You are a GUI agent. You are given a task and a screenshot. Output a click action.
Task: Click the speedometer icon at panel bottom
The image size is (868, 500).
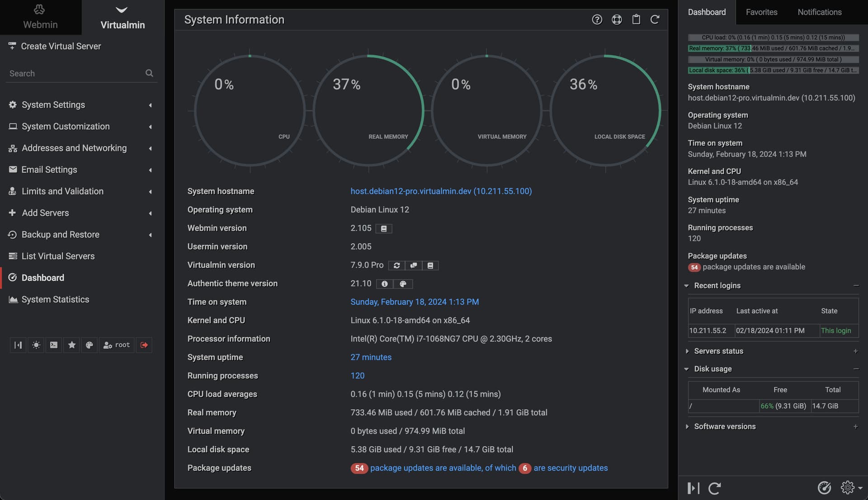coord(824,487)
